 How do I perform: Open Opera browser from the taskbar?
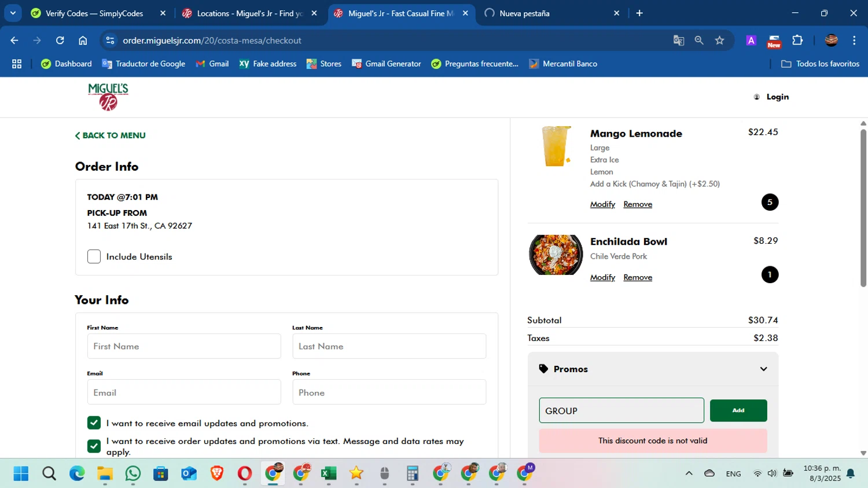(245, 474)
